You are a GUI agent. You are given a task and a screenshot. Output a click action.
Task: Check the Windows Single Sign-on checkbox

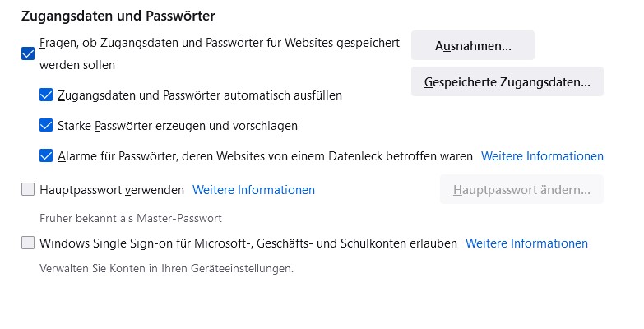[28, 243]
